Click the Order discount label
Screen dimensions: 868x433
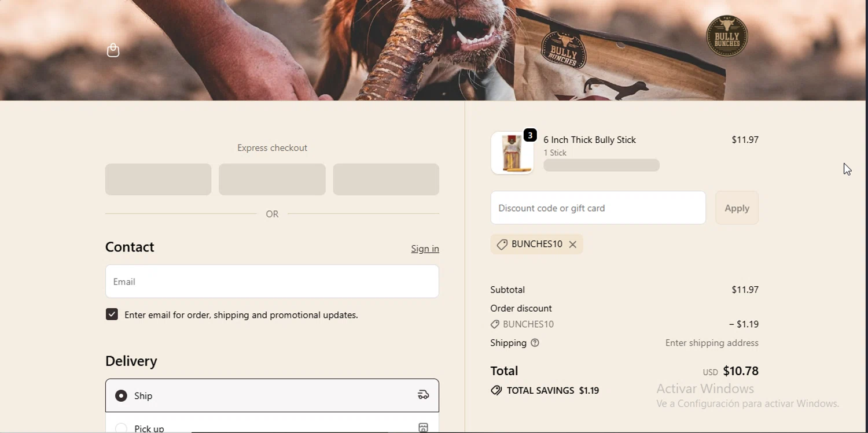[521, 309]
